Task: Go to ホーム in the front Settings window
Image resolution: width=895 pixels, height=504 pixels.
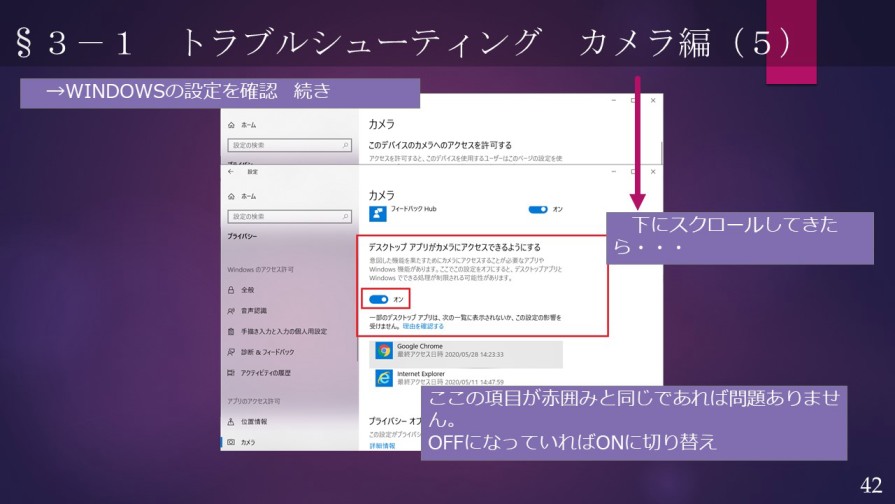Action: [248, 197]
